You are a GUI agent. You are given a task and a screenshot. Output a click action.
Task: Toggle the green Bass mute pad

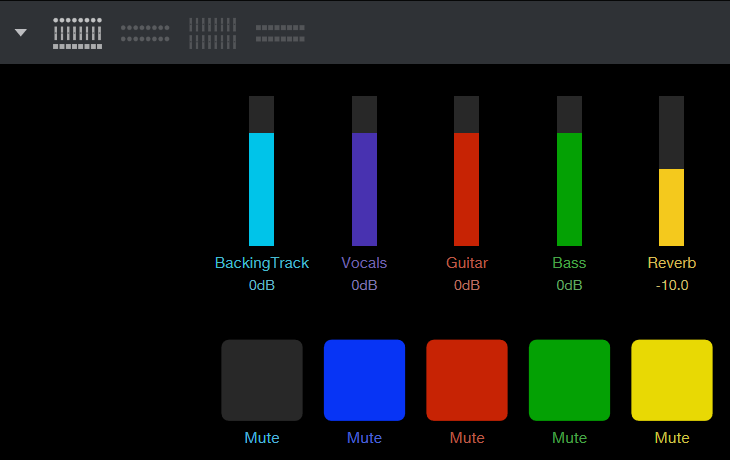pyautogui.click(x=569, y=380)
